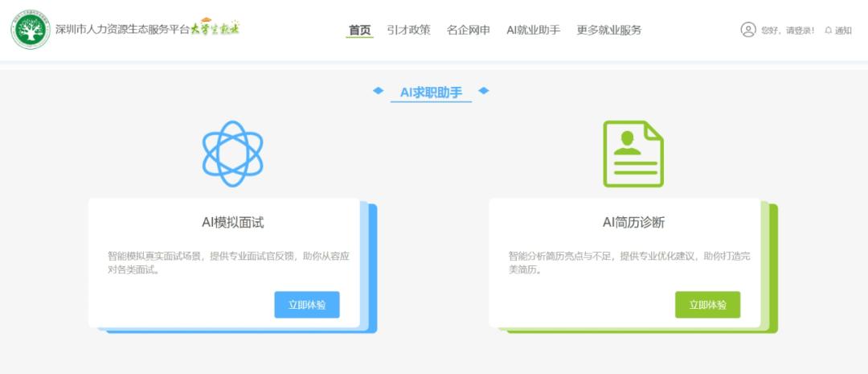868x374 pixels.
Task: Expand 更多就业服务 navigation menu
Action: (608, 31)
